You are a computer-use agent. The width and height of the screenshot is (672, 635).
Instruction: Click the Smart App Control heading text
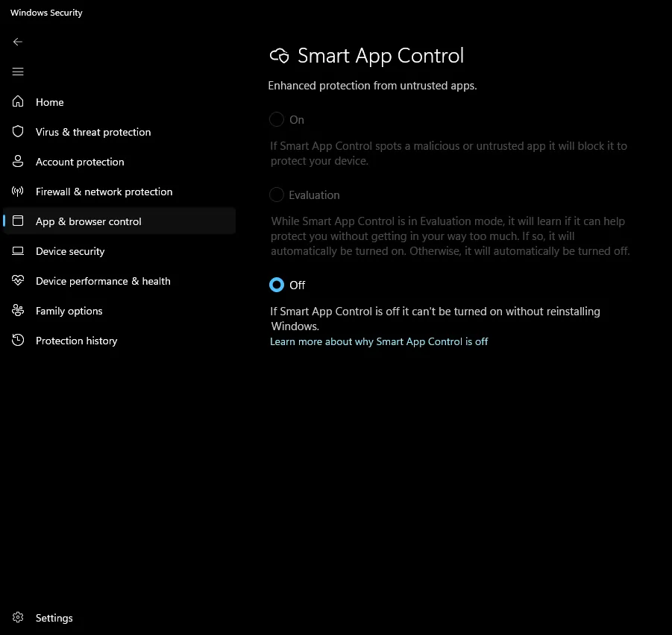point(380,56)
